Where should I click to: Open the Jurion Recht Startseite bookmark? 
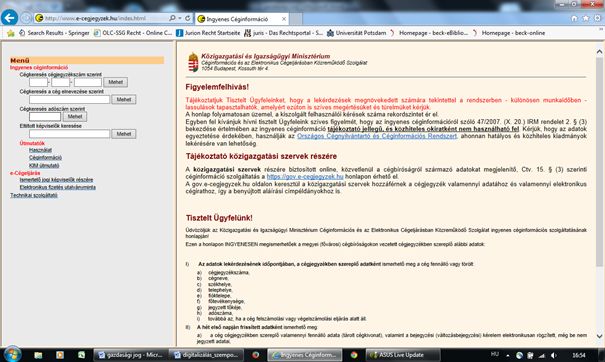click(208, 33)
